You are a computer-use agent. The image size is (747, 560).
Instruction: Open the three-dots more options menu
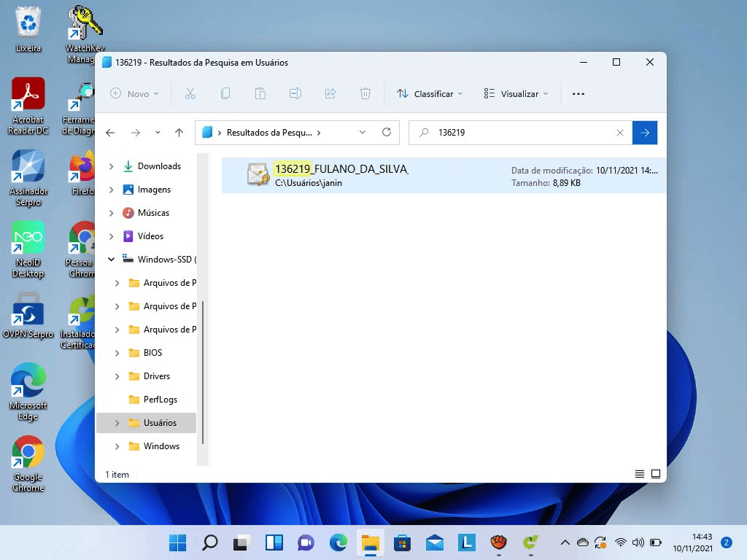pos(578,93)
